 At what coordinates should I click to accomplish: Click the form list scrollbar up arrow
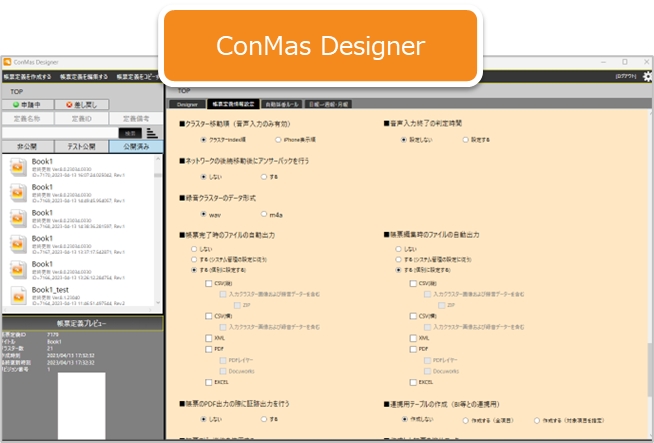pos(158,159)
